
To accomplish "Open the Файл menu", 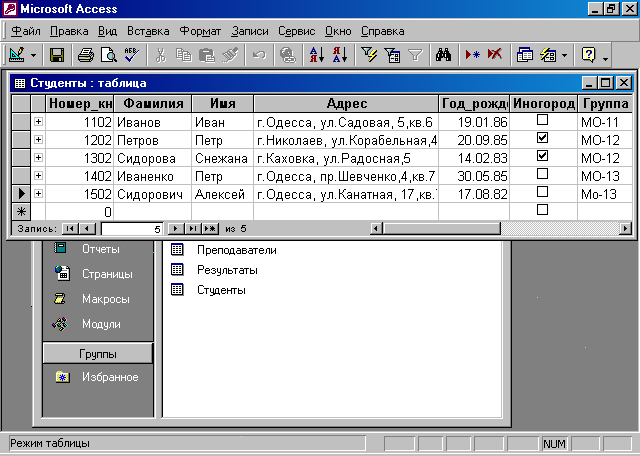I will tap(26, 31).
